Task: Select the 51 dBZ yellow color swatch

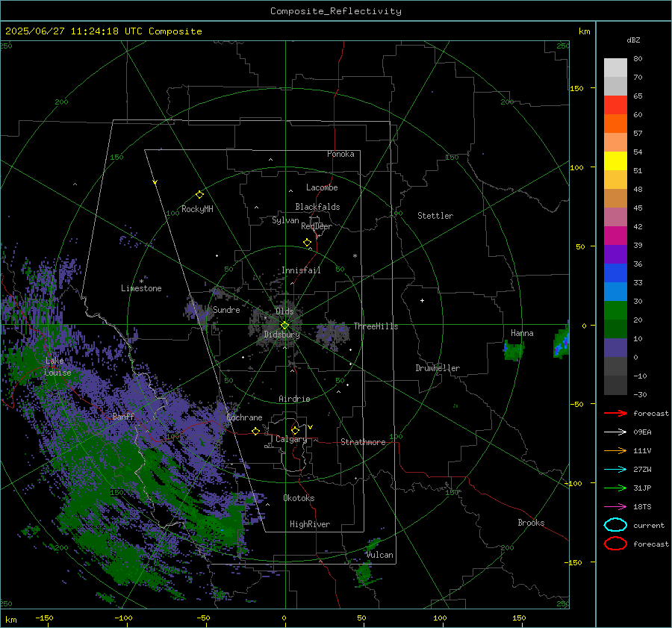Action: pyautogui.click(x=615, y=161)
